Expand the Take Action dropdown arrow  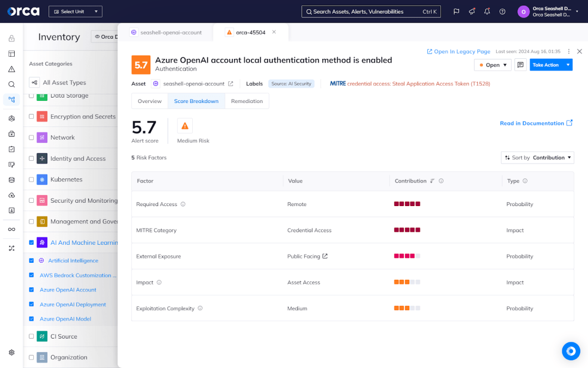point(568,65)
